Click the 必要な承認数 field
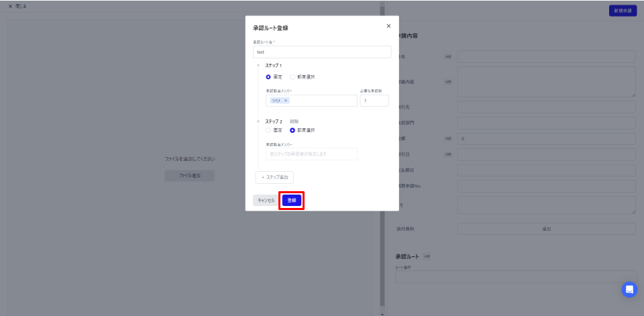 tap(374, 101)
